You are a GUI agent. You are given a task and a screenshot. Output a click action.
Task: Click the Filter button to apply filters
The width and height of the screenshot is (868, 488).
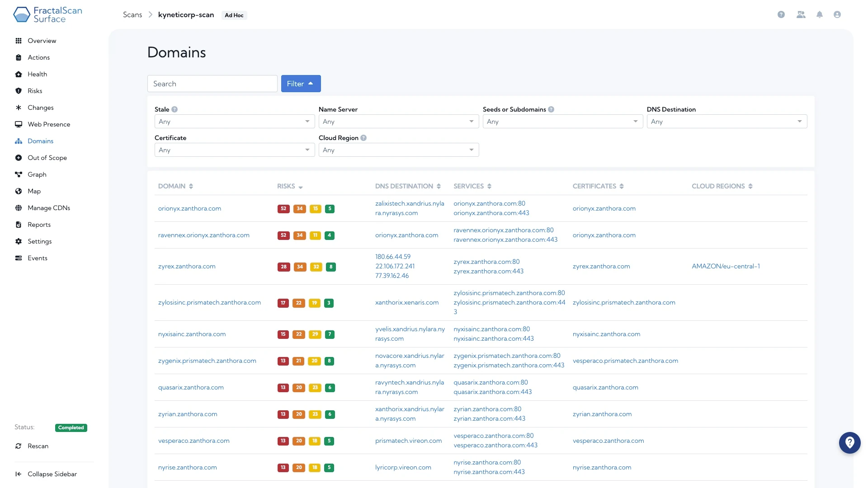[x=301, y=84]
